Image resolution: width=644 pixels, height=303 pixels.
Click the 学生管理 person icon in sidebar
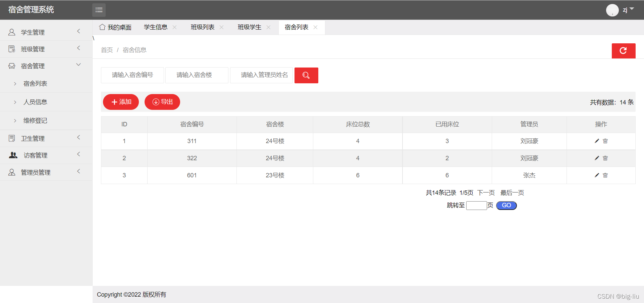12,32
